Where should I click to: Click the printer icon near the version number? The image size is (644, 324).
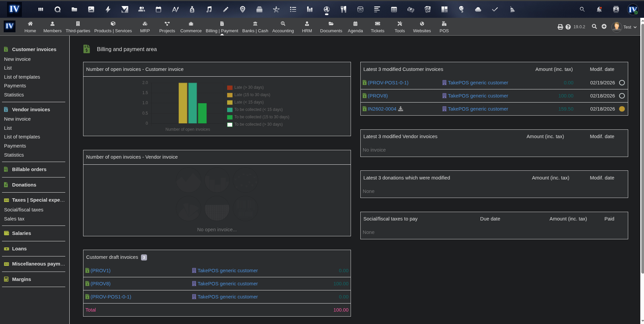point(560,27)
